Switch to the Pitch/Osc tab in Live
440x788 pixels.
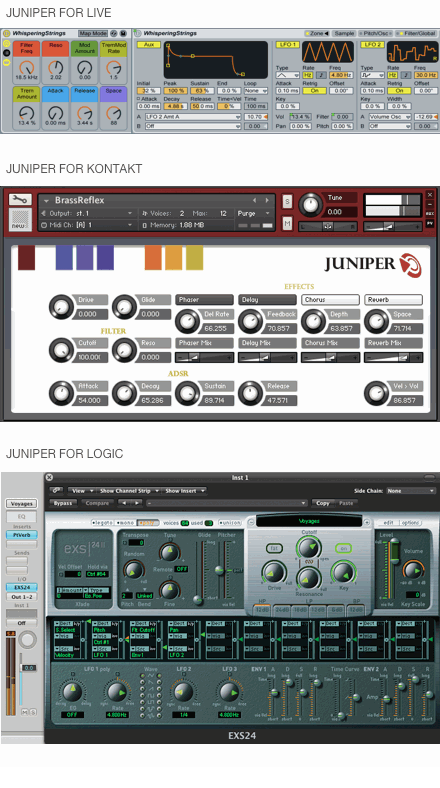click(377, 33)
